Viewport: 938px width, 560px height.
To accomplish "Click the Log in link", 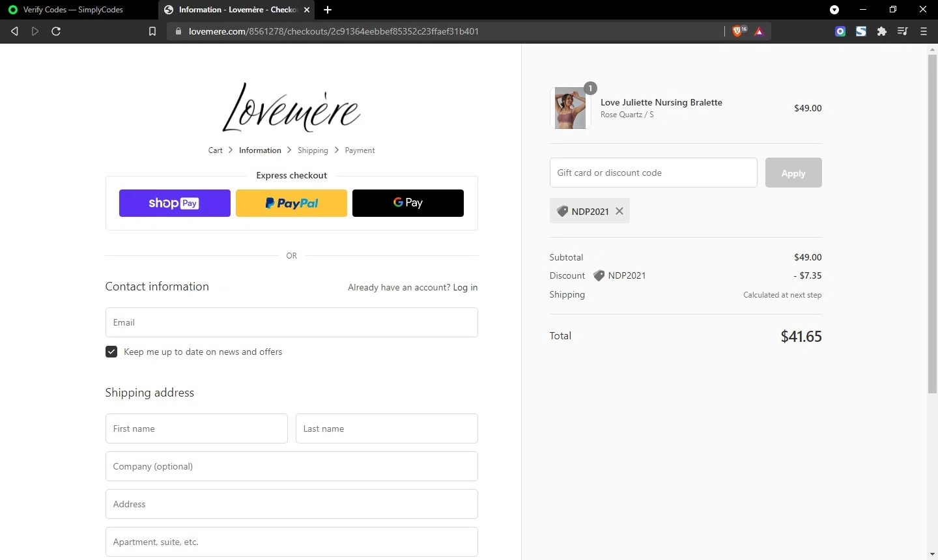I will coord(465,287).
